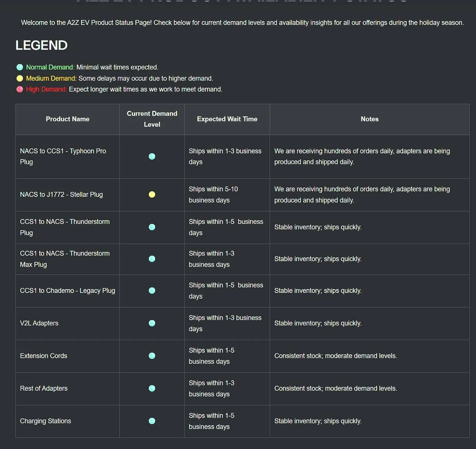Select the Notes column header
The width and height of the screenshot is (476, 449).
click(x=370, y=119)
